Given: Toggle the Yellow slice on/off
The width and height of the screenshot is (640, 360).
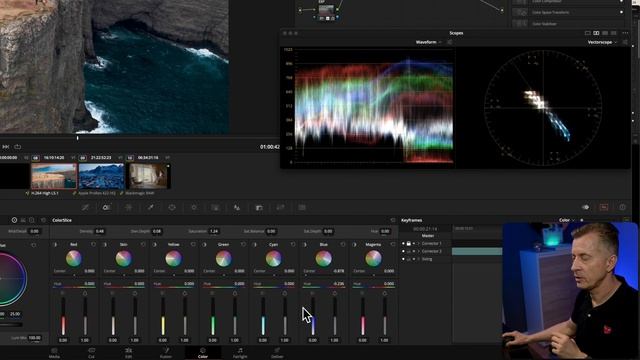Looking at the screenshot, I should point(155,244).
